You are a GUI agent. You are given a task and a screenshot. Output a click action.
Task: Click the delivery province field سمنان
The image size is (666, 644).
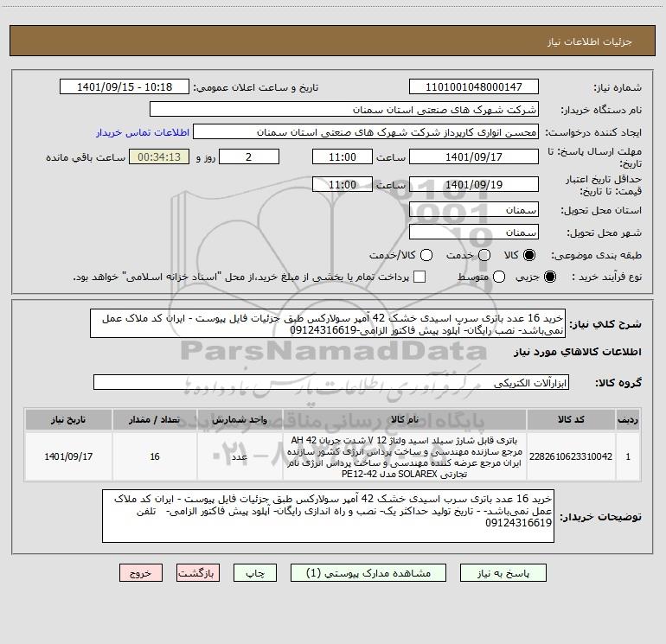(x=474, y=210)
